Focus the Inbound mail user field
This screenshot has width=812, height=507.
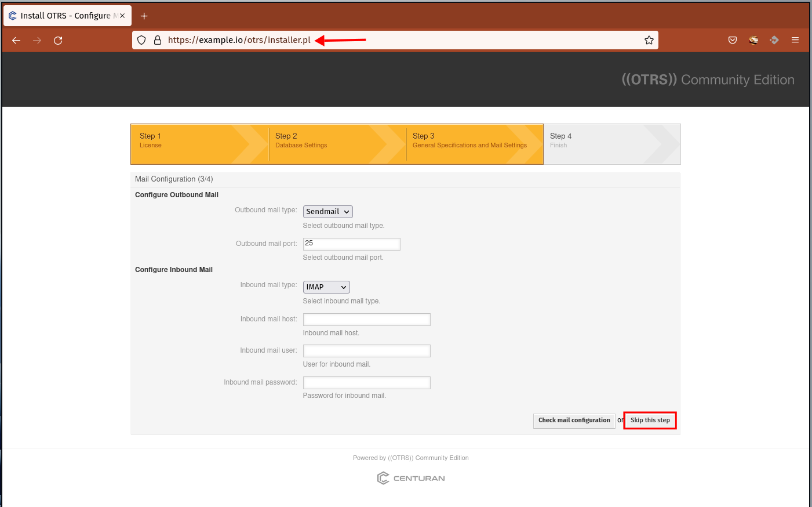pyautogui.click(x=367, y=351)
